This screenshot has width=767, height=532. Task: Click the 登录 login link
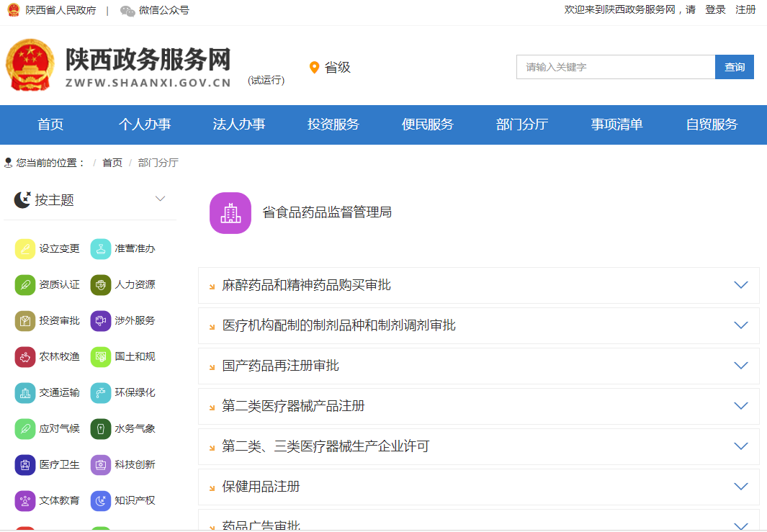click(715, 10)
